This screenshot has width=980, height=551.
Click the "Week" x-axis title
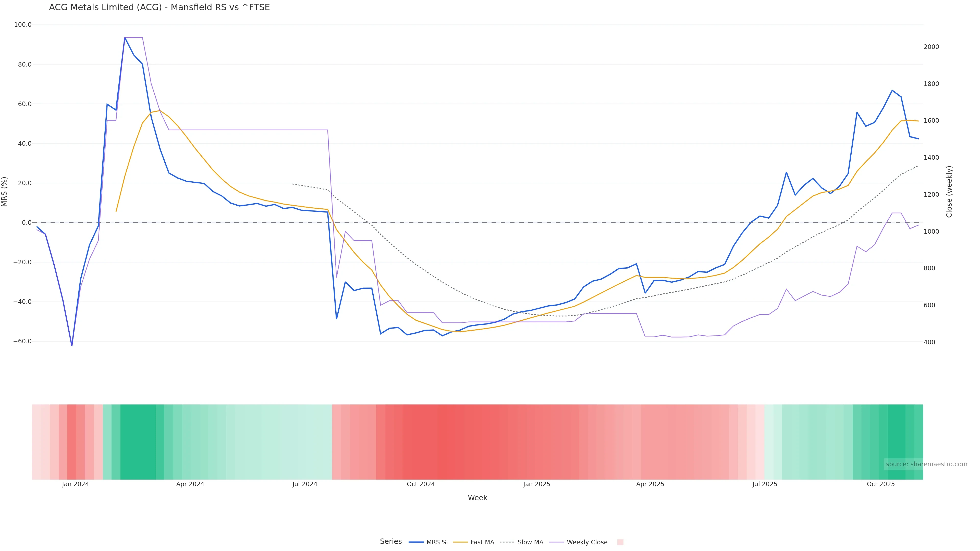pos(477,498)
